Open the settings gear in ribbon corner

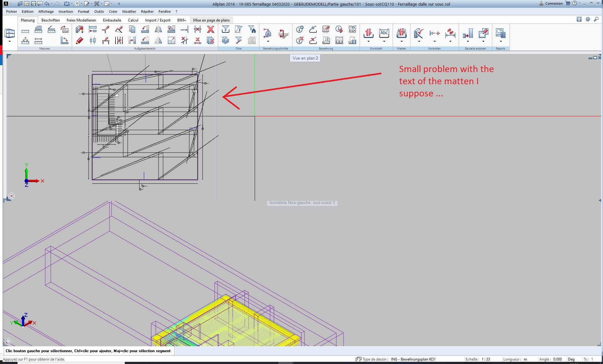pos(588,19)
